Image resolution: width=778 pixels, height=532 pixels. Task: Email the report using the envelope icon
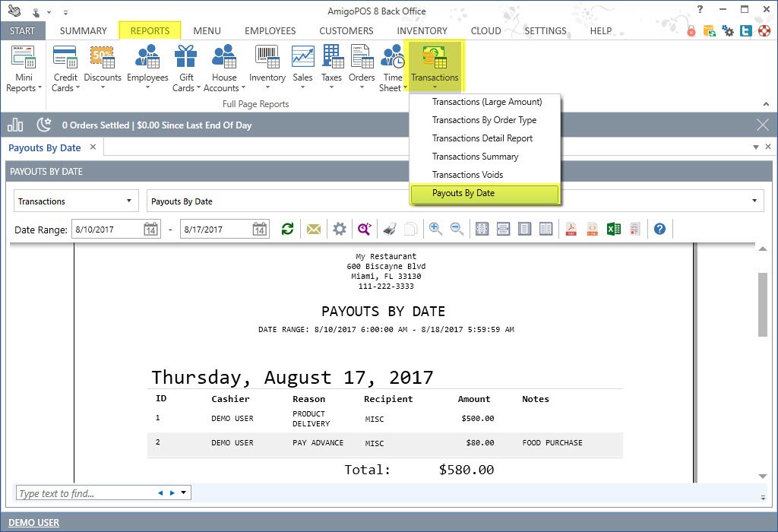pyautogui.click(x=313, y=229)
